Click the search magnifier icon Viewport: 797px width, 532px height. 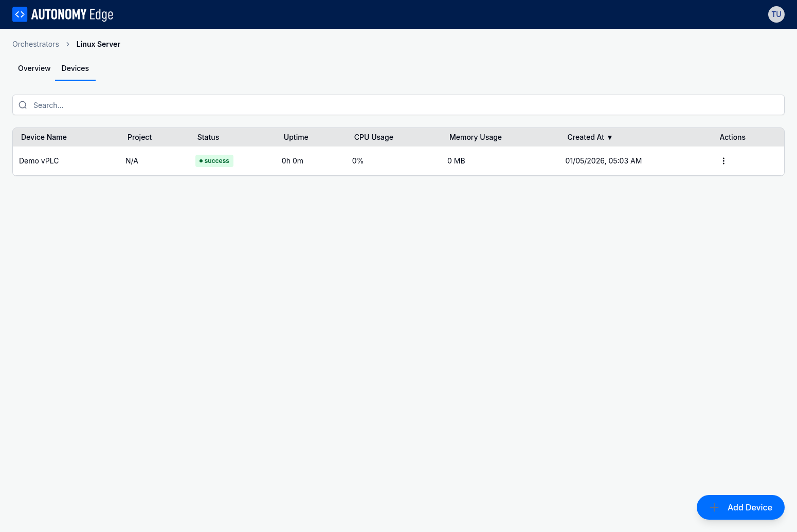click(x=23, y=105)
